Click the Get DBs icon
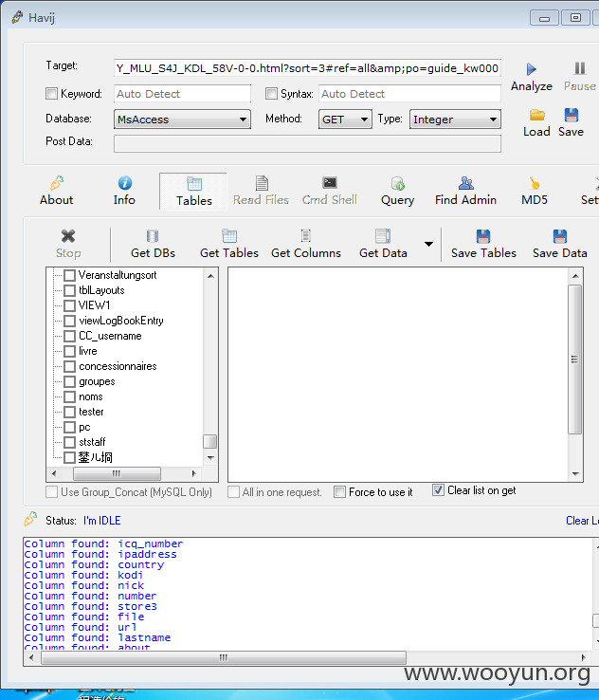Image resolution: width=599 pixels, height=700 pixels. coord(153,236)
